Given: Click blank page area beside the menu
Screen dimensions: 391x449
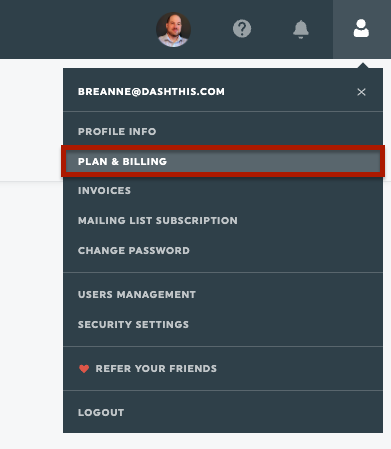Looking at the screenshot, I should click(x=31, y=267).
